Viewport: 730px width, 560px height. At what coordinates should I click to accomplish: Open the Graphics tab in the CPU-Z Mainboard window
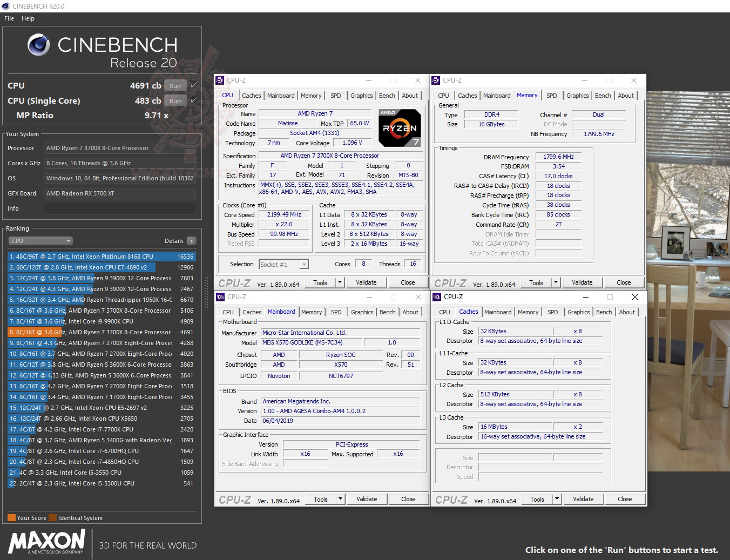click(x=362, y=312)
